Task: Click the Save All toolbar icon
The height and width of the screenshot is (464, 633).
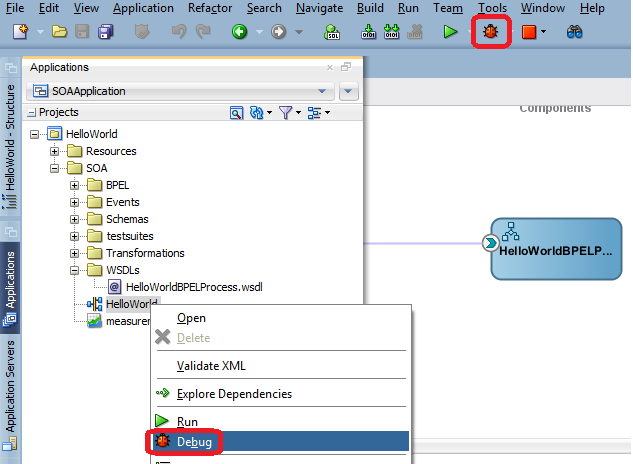Action: coord(105,31)
